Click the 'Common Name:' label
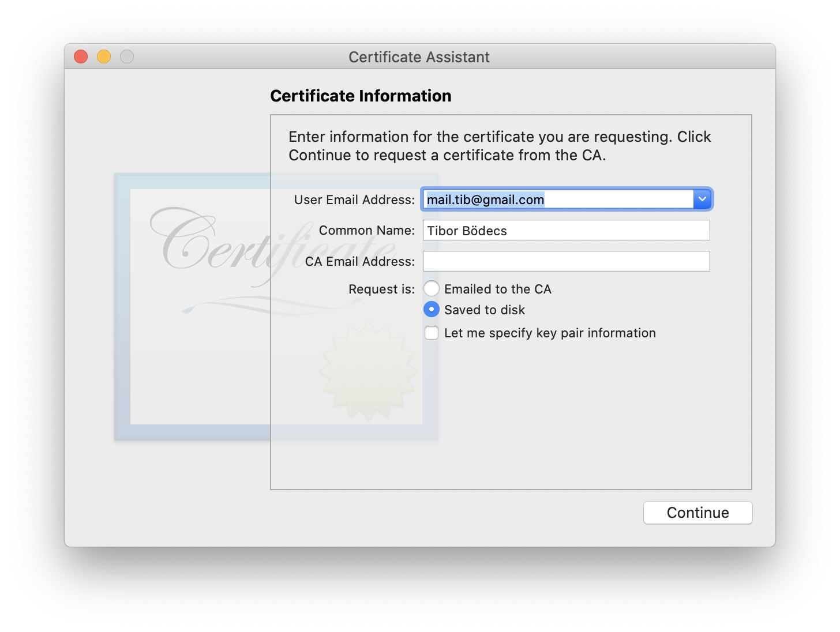The width and height of the screenshot is (840, 632). click(x=367, y=230)
